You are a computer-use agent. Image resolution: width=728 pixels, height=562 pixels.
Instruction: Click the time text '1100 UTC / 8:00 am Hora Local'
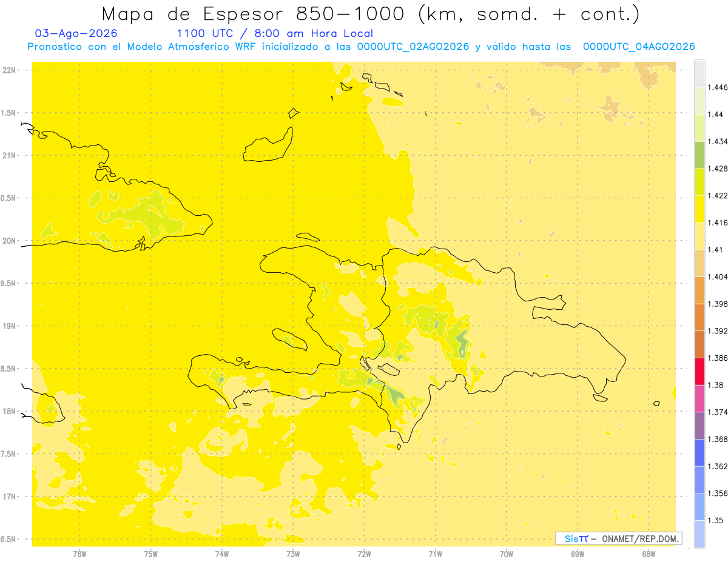(x=275, y=33)
